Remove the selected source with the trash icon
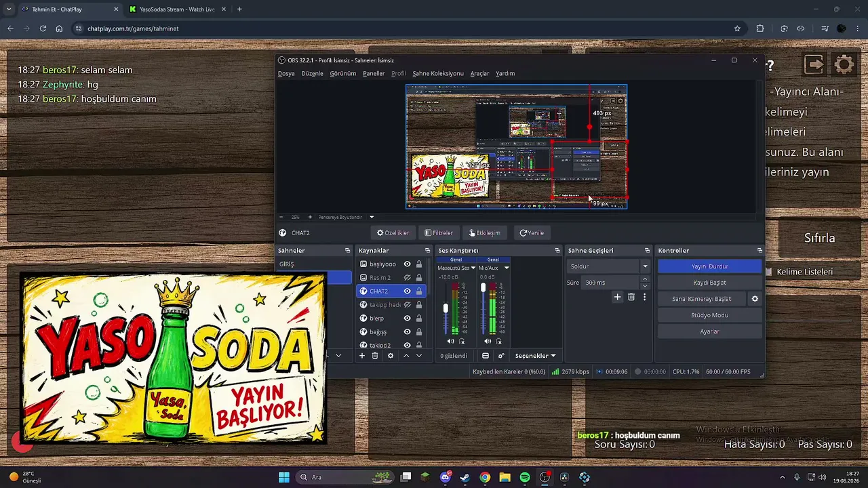Image resolution: width=868 pixels, height=488 pixels. [x=375, y=356]
